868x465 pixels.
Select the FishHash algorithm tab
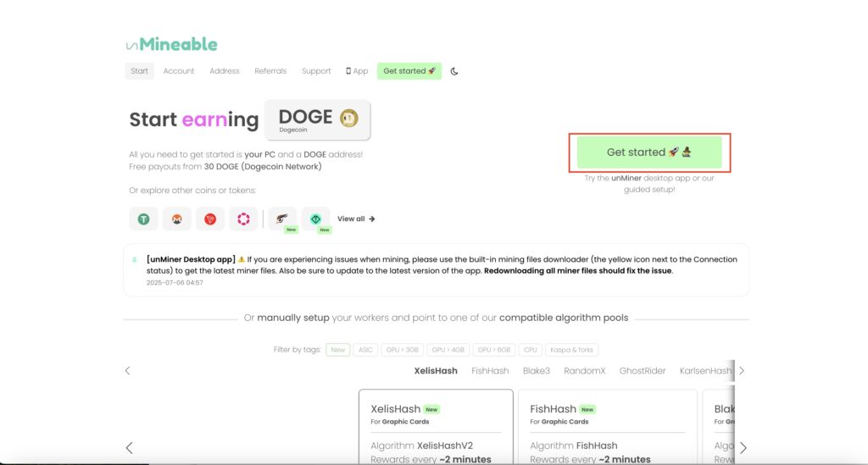(x=490, y=371)
